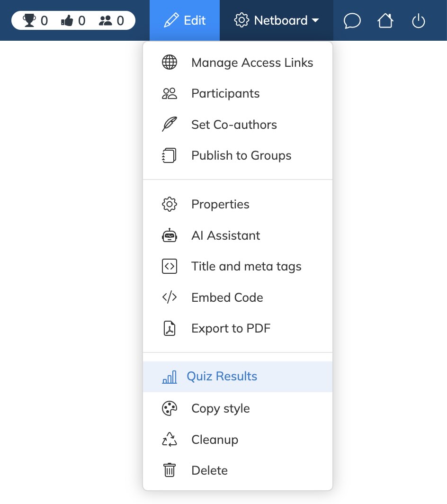
Task: Click the people participants counter
Action: point(111,20)
